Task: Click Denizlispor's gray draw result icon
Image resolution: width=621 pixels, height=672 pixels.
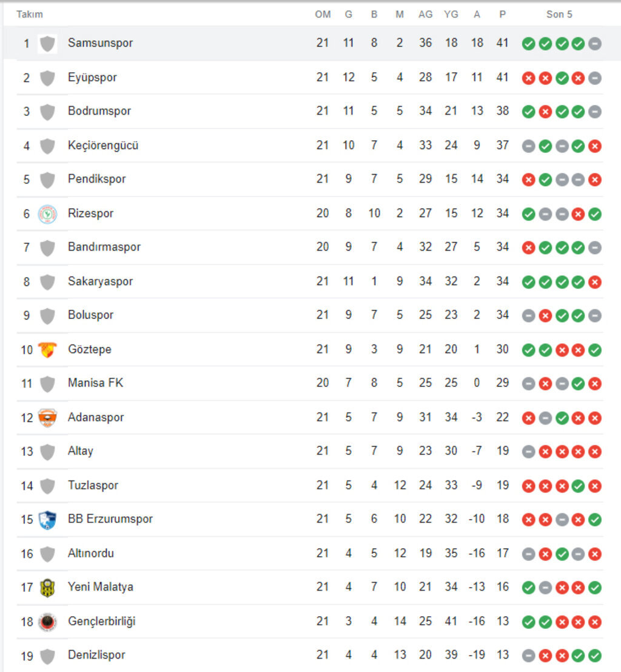Action: pos(529,656)
